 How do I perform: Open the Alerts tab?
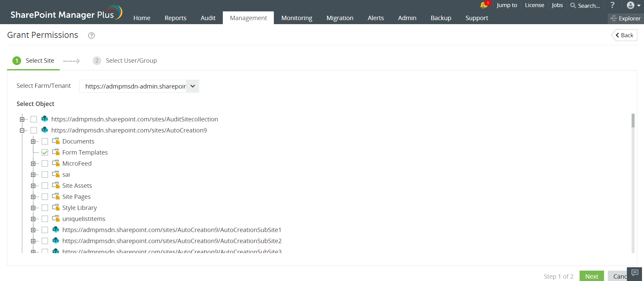pos(376,18)
